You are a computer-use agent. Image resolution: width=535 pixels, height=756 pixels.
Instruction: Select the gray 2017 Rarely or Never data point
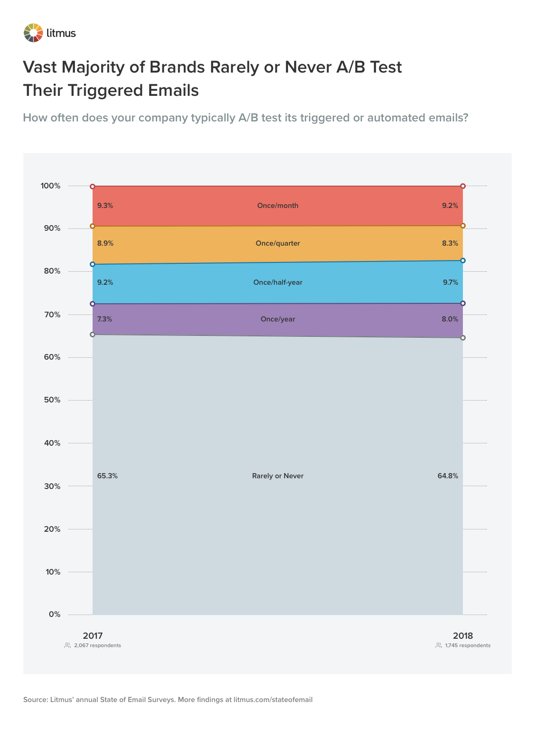pos(93,335)
